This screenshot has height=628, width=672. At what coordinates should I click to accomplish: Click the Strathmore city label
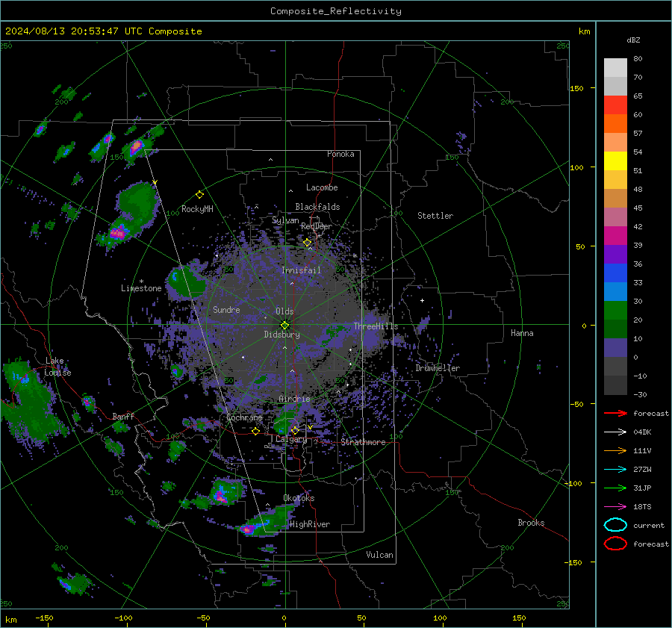[x=363, y=442]
